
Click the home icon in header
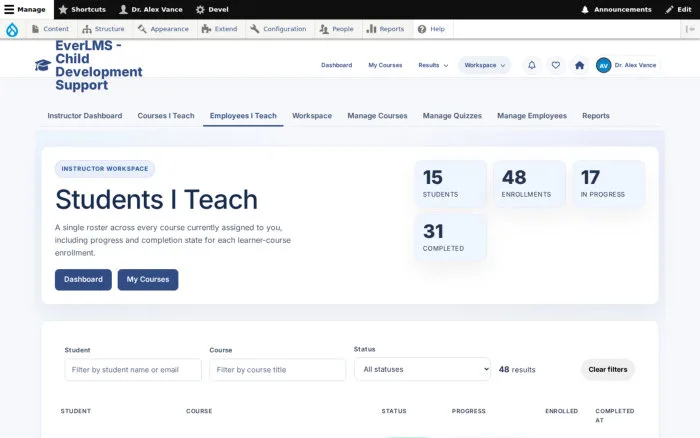click(579, 65)
